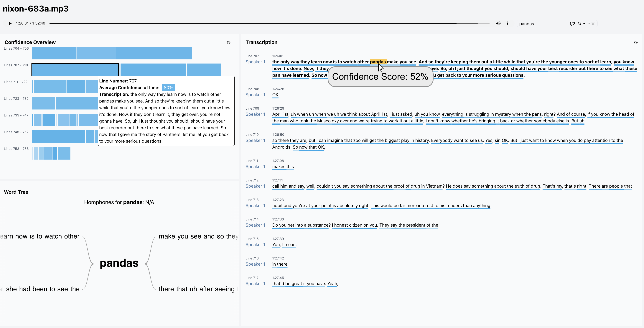Viewport: 644px width, 328px height.
Task: Jump to timestamp 1:27:11 on Line 712
Action: [x=277, y=180]
